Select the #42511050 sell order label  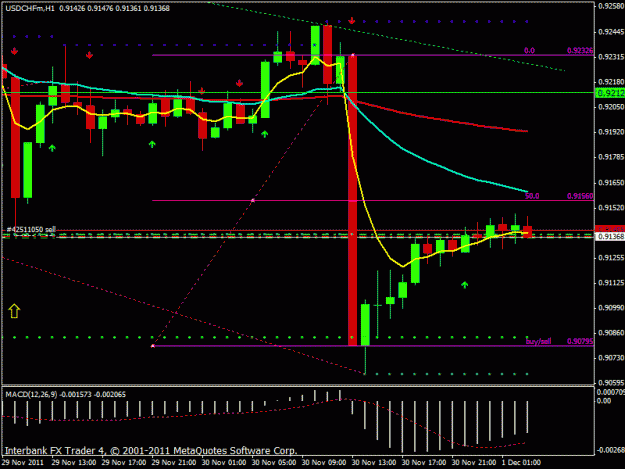31,230
